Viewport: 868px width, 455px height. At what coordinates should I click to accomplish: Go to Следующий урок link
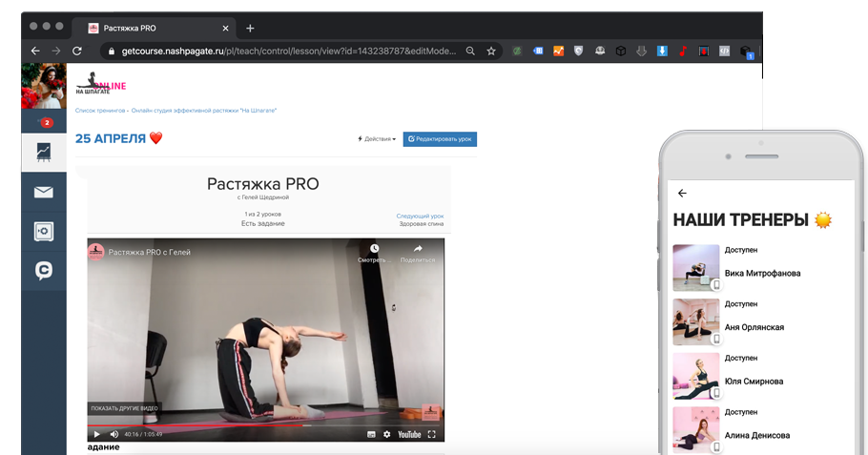(420, 216)
